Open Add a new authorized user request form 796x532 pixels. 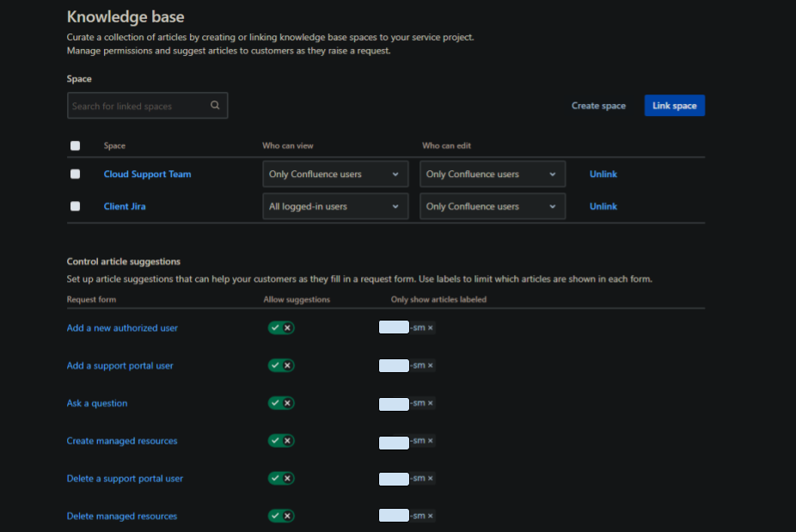122,328
